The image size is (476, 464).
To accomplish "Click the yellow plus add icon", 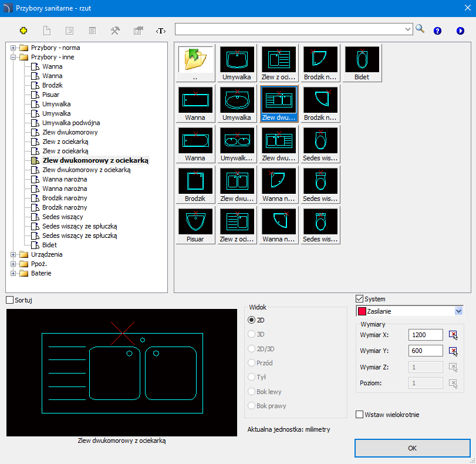I will (23, 31).
